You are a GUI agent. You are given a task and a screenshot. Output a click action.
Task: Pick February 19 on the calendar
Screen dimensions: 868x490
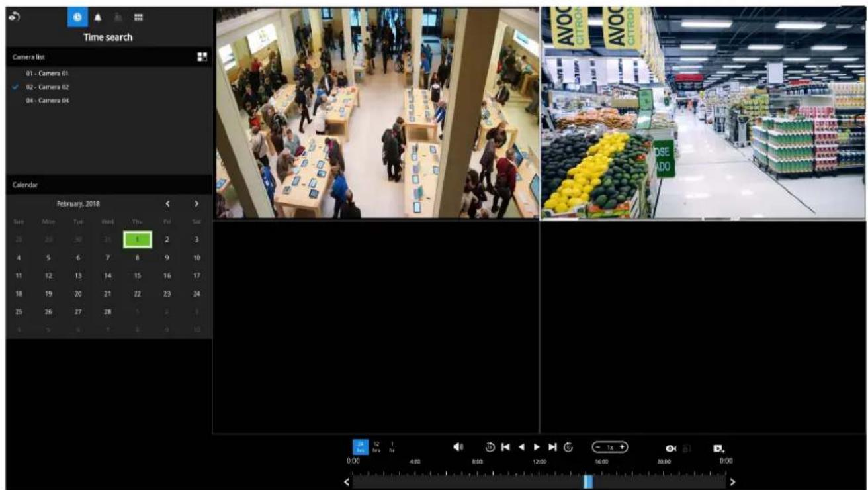pyautogui.click(x=48, y=293)
